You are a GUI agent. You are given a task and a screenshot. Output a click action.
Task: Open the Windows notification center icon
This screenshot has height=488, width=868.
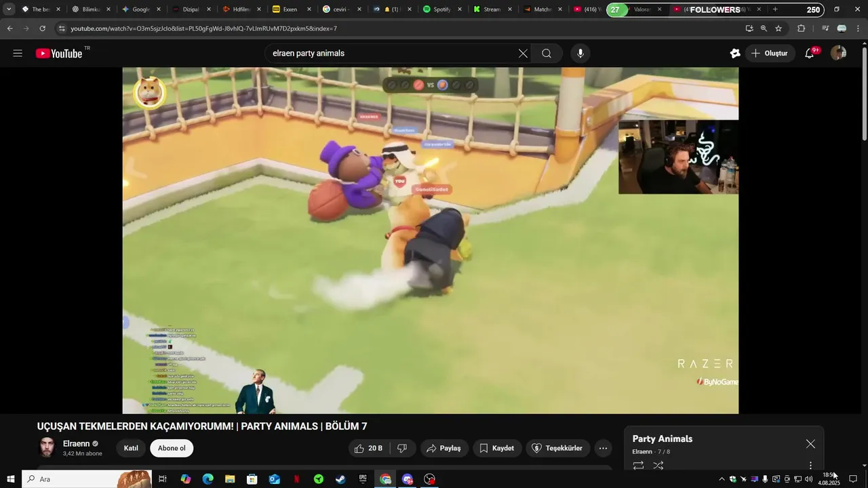pyautogui.click(x=853, y=479)
